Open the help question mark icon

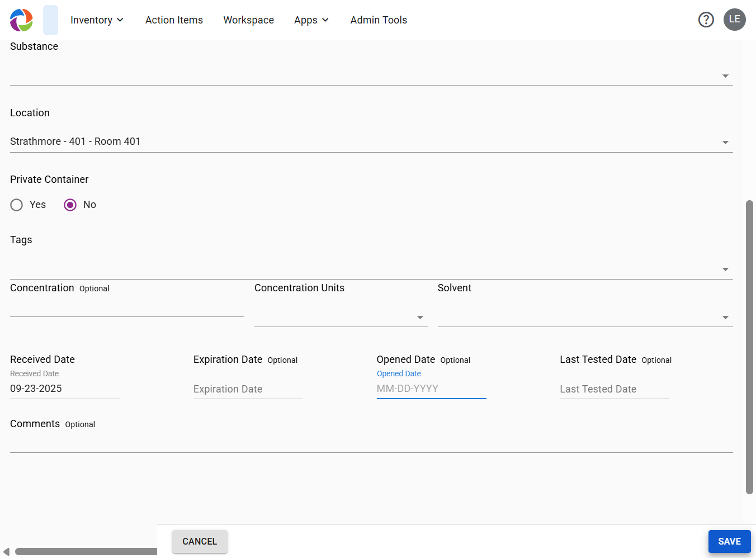(706, 20)
